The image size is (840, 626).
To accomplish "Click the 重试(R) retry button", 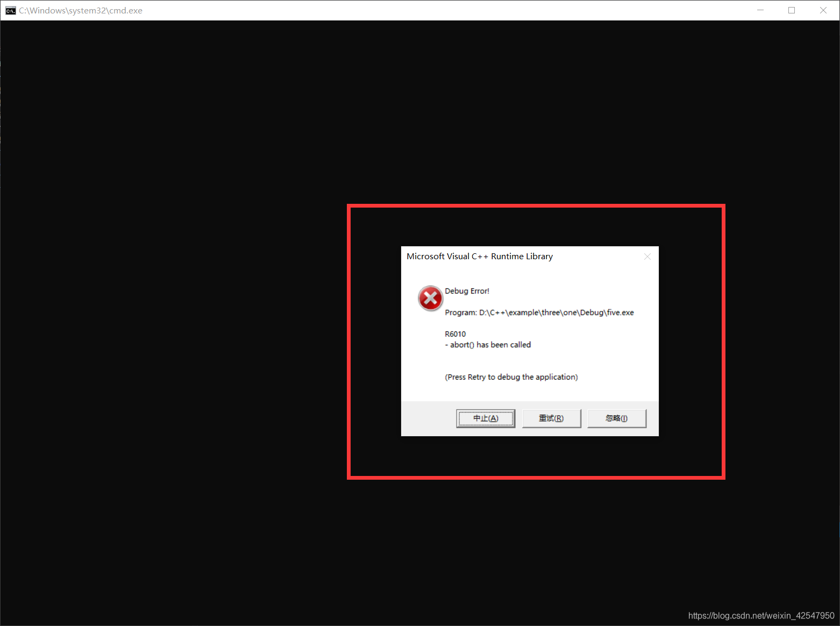I will 551,418.
